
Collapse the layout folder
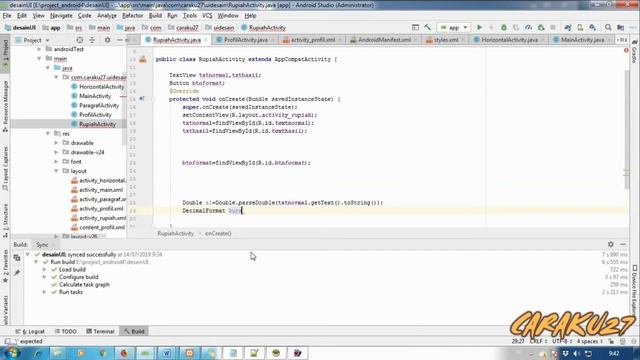pos(56,171)
